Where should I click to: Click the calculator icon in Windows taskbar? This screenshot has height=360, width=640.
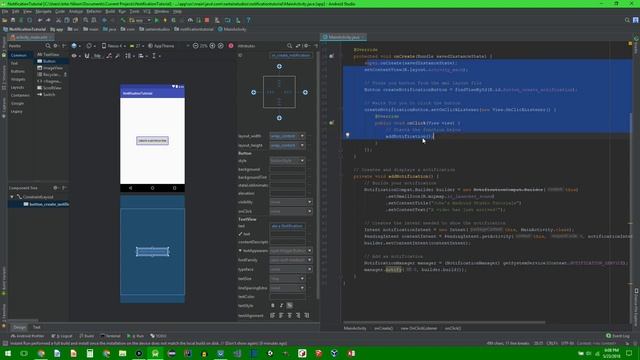click(x=90, y=353)
